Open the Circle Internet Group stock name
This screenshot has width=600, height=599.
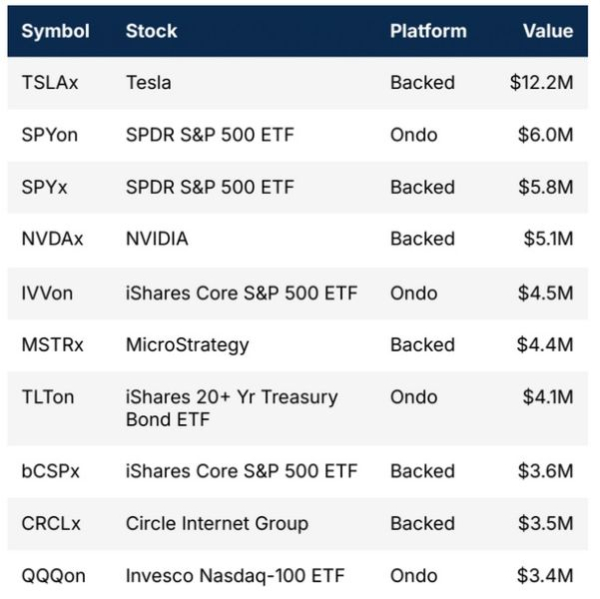tap(217, 524)
